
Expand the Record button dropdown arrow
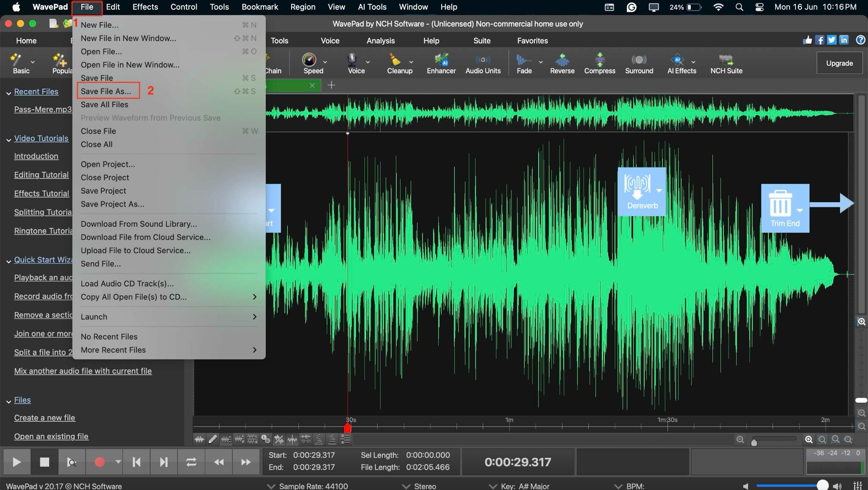pyautogui.click(x=118, y=462)
